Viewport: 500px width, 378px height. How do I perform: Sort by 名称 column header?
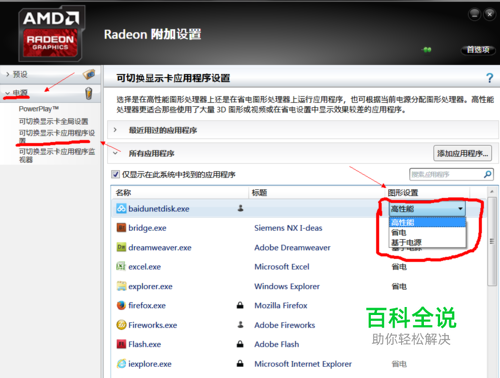click(x=123, y=192)
